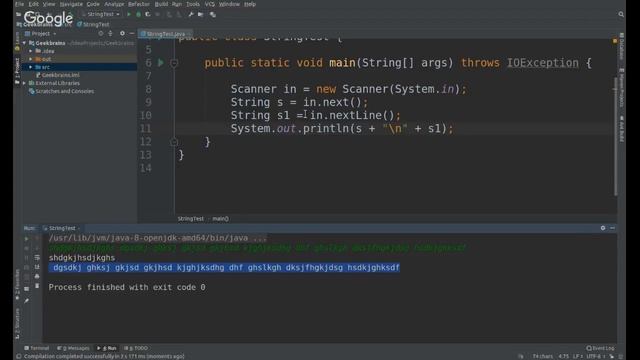This screenshot has height=360, width=640.
Task: Open Project panel settings gear
Action: 122,33
